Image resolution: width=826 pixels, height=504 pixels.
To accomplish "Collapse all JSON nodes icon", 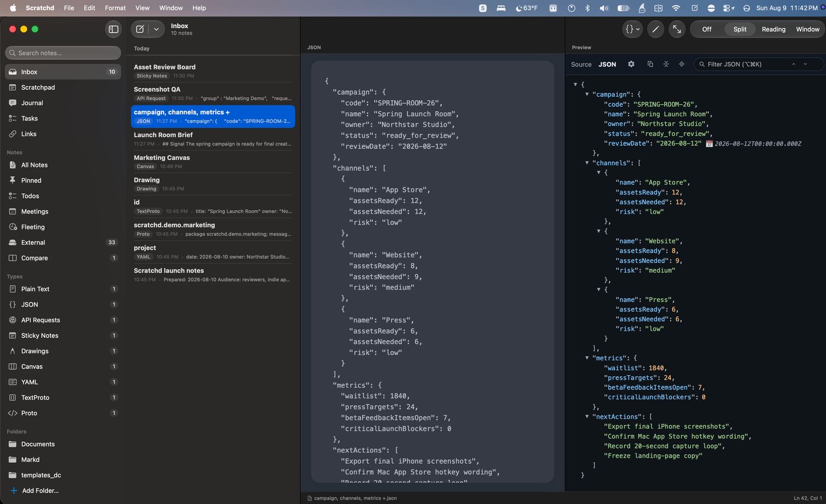I will click(x=666, y=64).
